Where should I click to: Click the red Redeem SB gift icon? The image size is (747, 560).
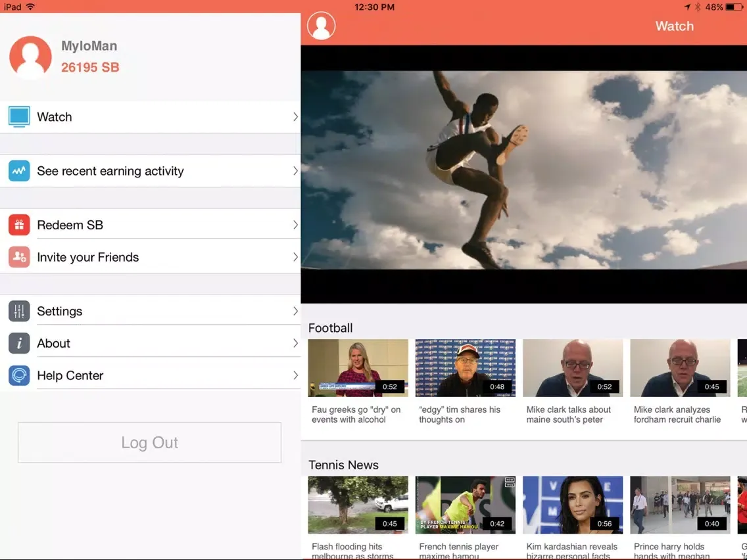pyautogui.click(x=19, y=225)
